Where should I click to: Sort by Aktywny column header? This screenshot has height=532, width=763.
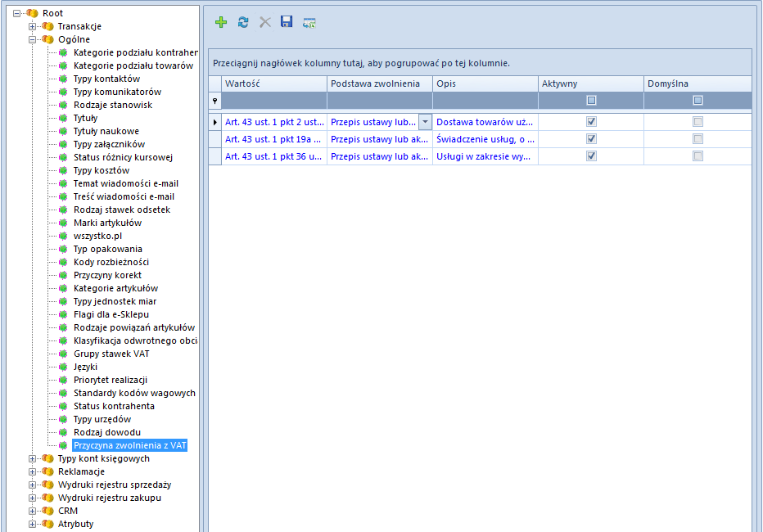(x=591, y=83)
